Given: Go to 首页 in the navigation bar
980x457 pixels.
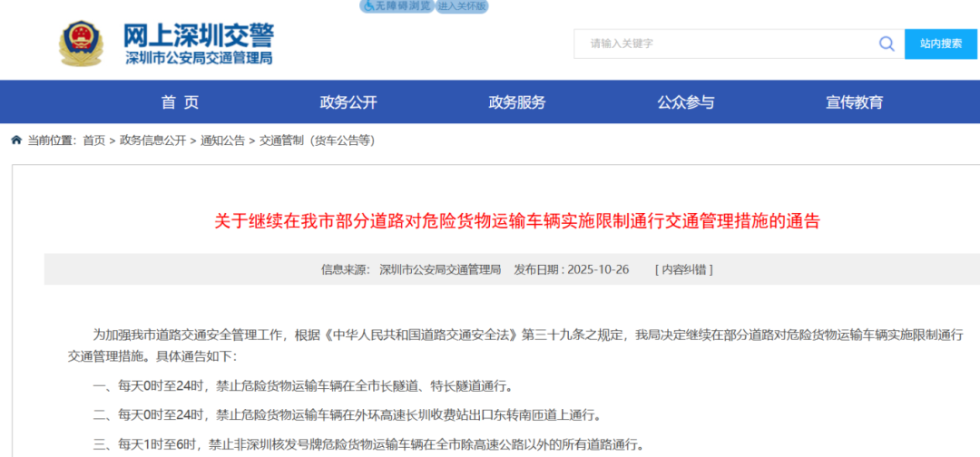Looking at the screenshot, I should click(180, 102).
